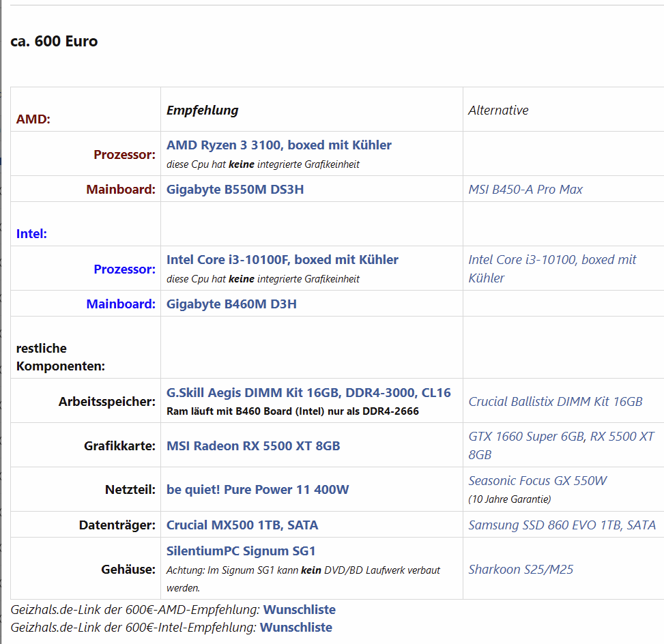Open the SilentiumPC Signum SG1 case link
Viewport: 664px width, 644px height.
point(240,551)
